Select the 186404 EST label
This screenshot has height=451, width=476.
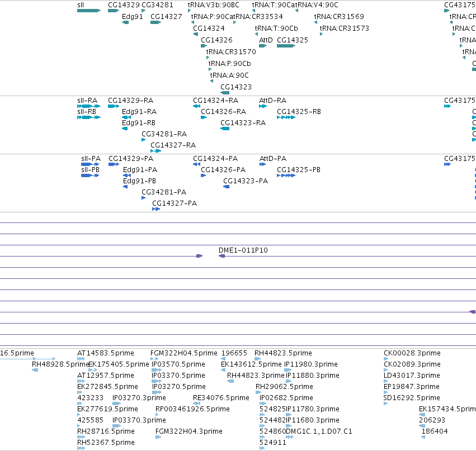pyautogui.click(x=435, y=431)
